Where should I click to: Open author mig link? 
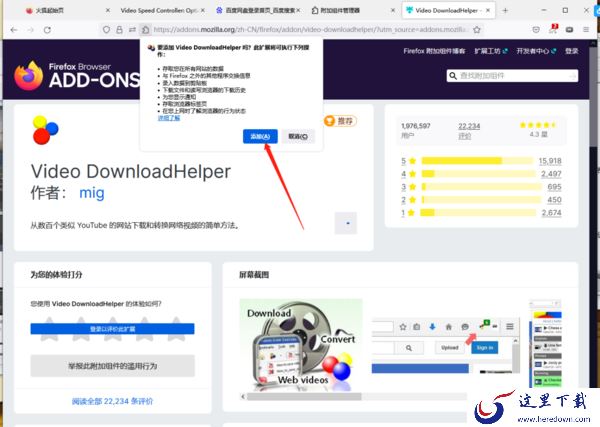click(92, 192)
